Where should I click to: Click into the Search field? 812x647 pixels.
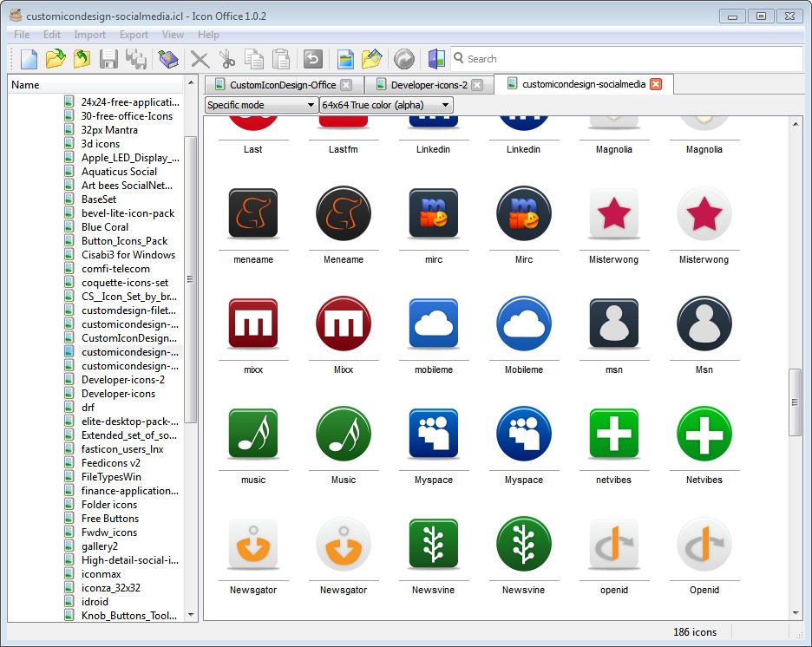pos(629,59)
